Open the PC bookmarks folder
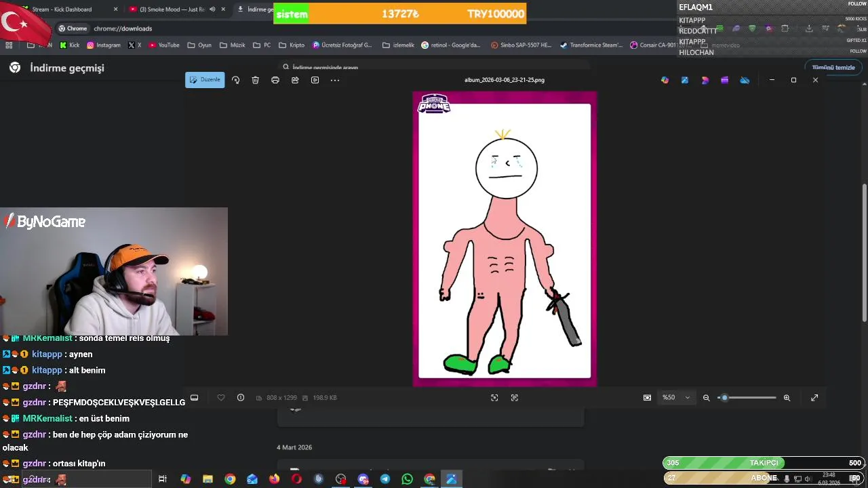This screenshot has height=488, width=868. 262,45
